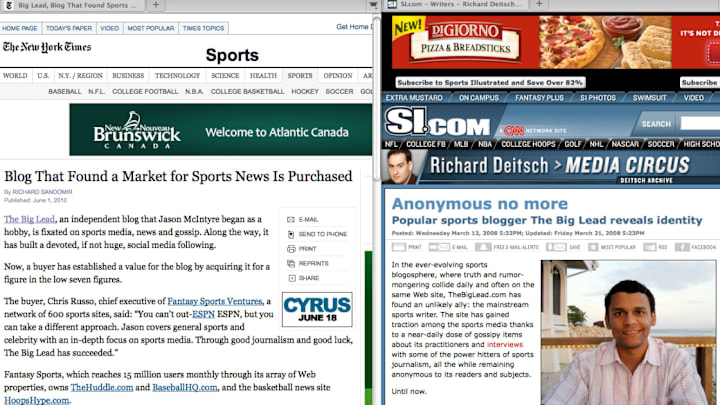Click the DiGiorno Pizza & Breadsticks banner ad

click(x=556, y=42)
